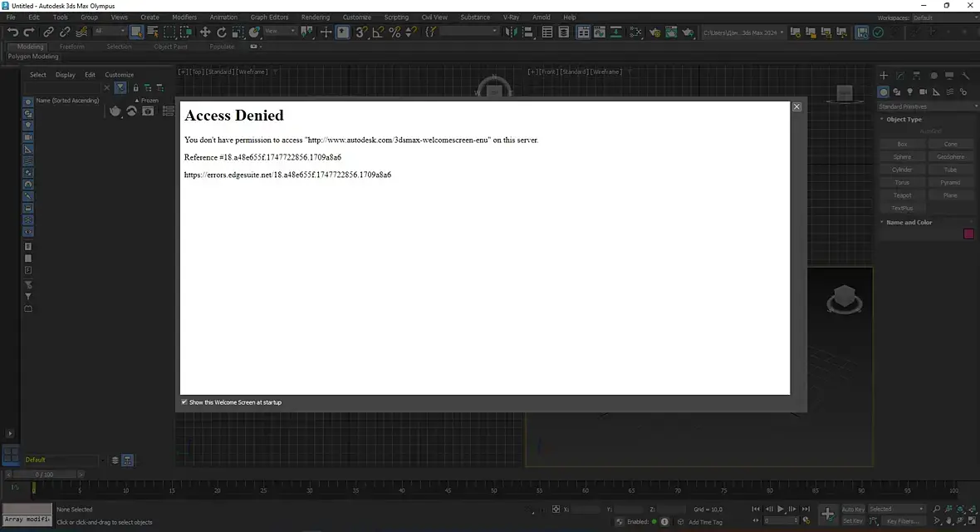Viewport: 980px width, 532px height.
Task: Click the Teapot primitive button
Action: (x=902, y=195)
